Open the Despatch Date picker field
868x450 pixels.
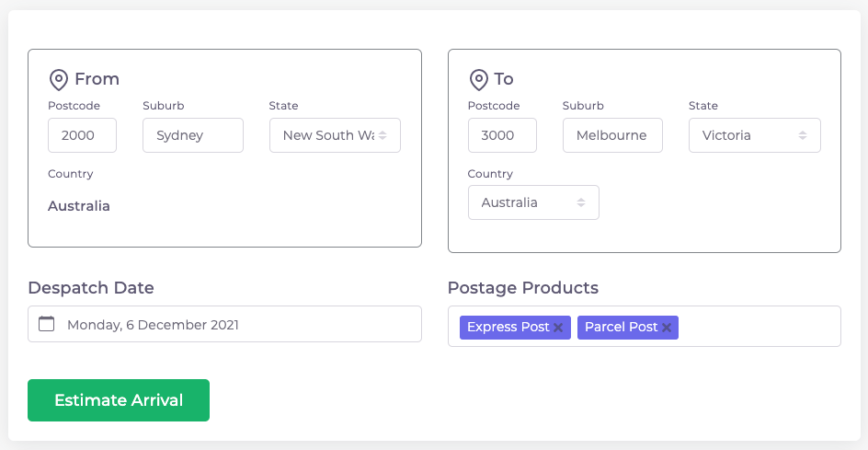coord(224,324)
